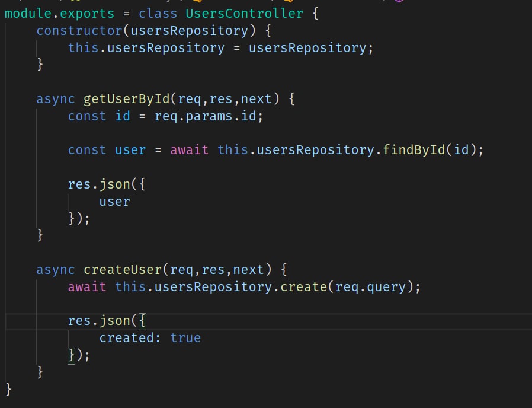Click the highlighted opening brace after res.json(
Screen dimensions: 532x408
[142, 321]
